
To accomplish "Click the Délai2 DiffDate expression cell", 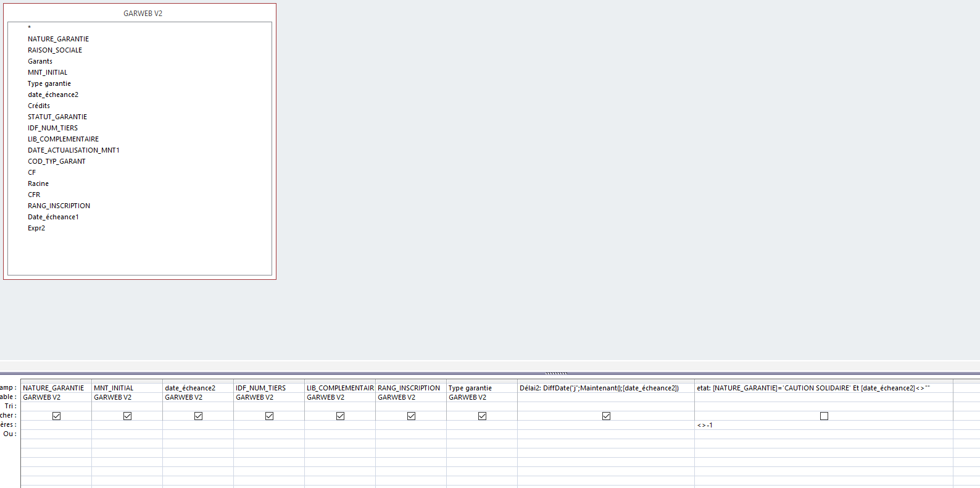I will point(606,388).
